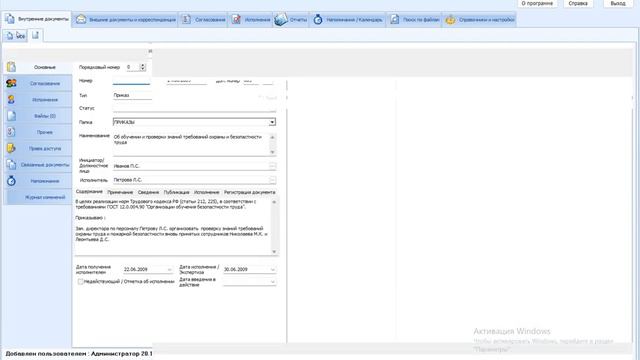Select Основные clipboard icon in sidebar

11,67
